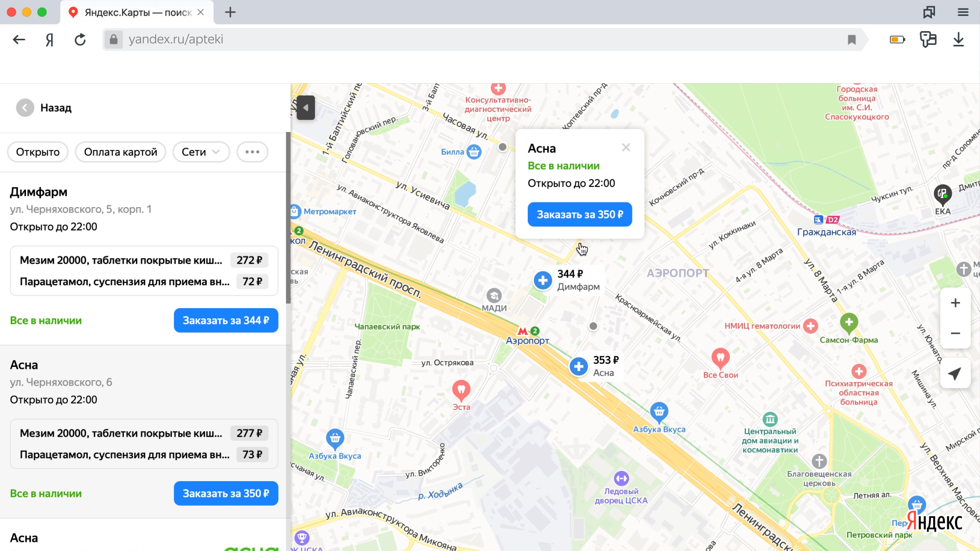Click the МАДИ university marker
The height and width of the screenshot is (551, 980).
pyautogui.click(x=494, y=295)
